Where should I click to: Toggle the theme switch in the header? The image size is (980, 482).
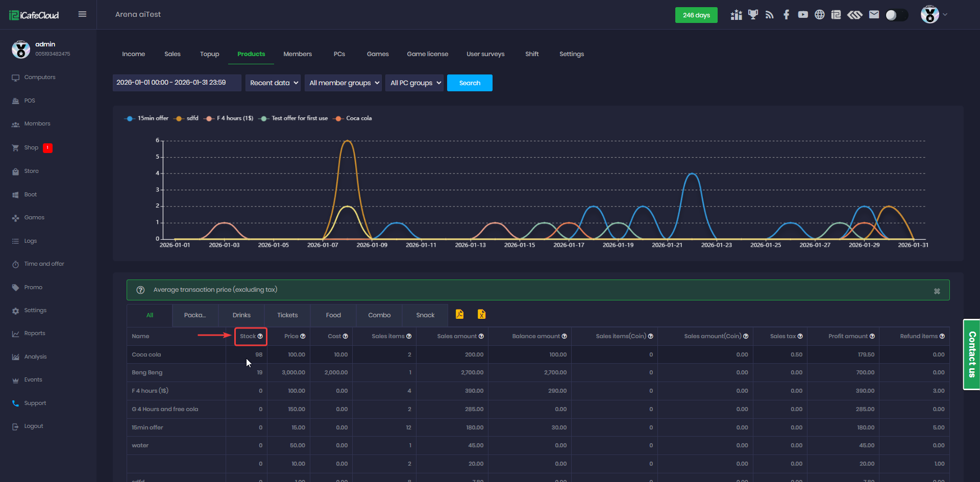click(x=896, y=15)
